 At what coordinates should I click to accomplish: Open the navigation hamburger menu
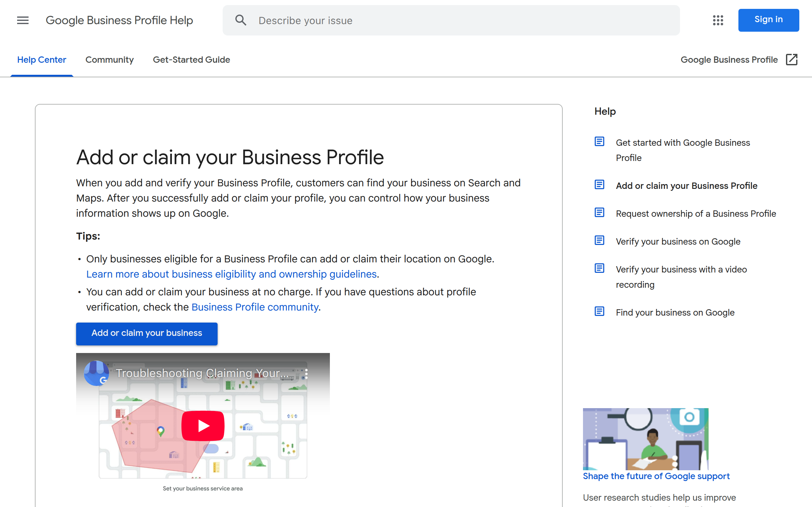[23, 20]
